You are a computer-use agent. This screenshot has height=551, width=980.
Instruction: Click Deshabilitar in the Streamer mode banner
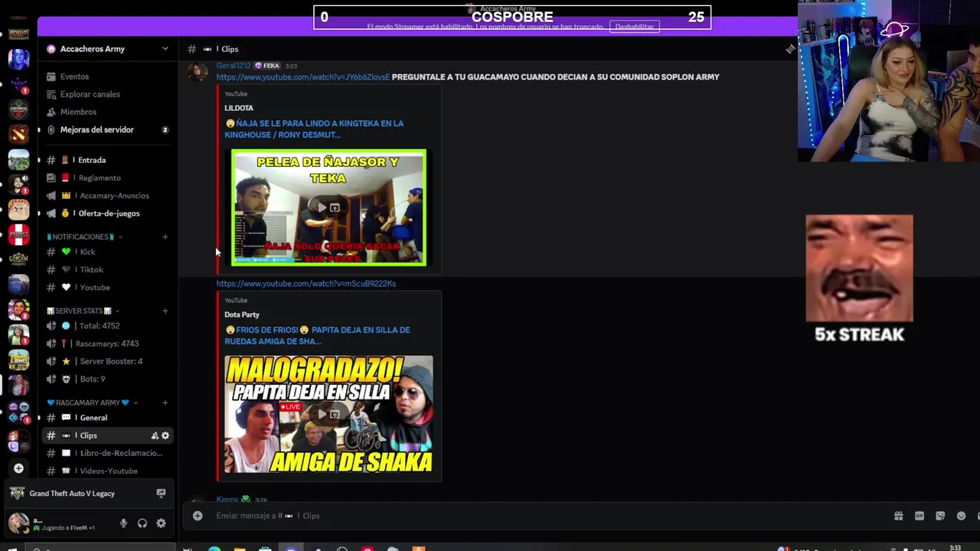(635, 27)
